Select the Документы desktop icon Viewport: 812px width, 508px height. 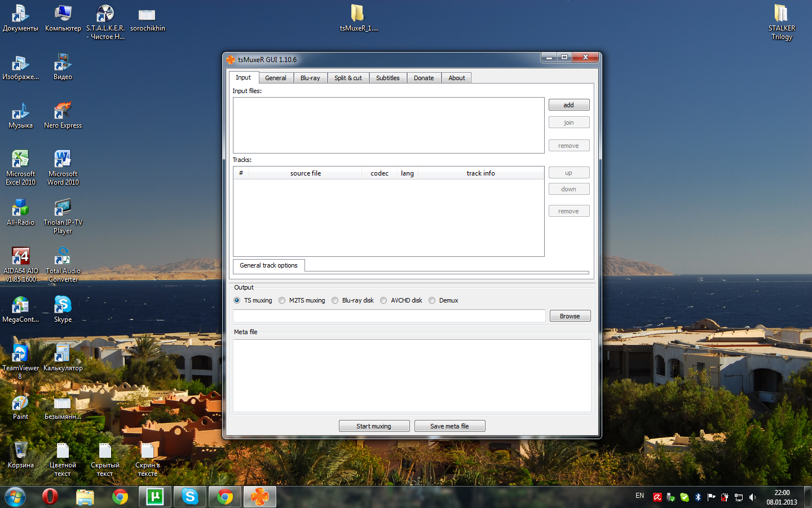[x=21, y=18]
